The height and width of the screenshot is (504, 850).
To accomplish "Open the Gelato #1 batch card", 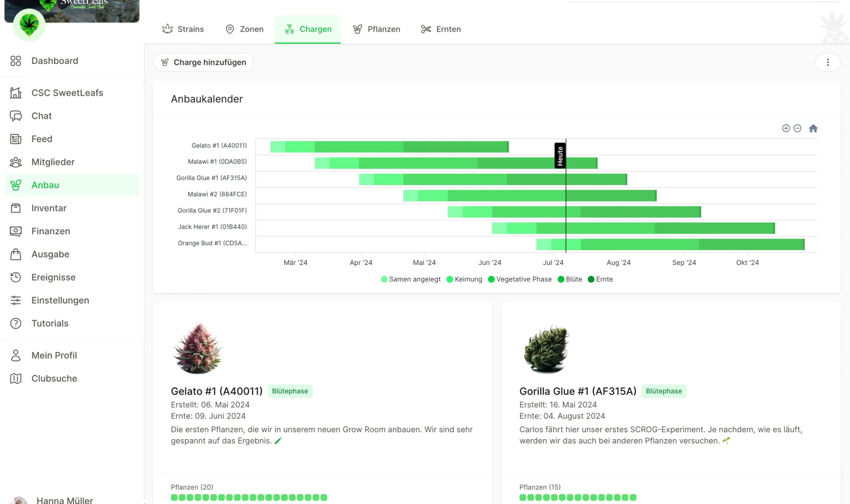I will (216, 391).
